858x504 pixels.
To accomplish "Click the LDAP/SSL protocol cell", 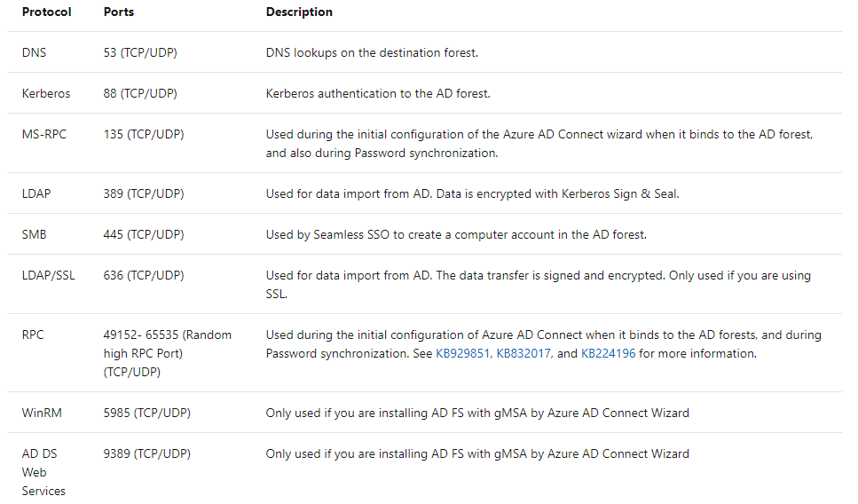I will (x=49, y=275).
